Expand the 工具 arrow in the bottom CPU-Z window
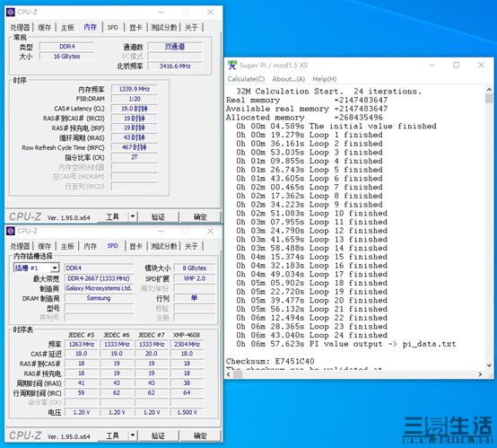This screenshot has width=497, height=448. pyautogui.click(x=133, y=435)
